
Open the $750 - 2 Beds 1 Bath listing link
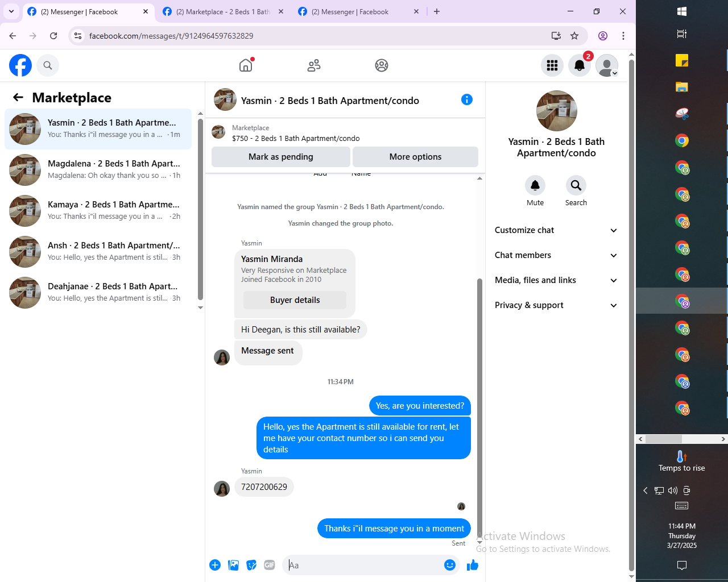tap(296, 138)
